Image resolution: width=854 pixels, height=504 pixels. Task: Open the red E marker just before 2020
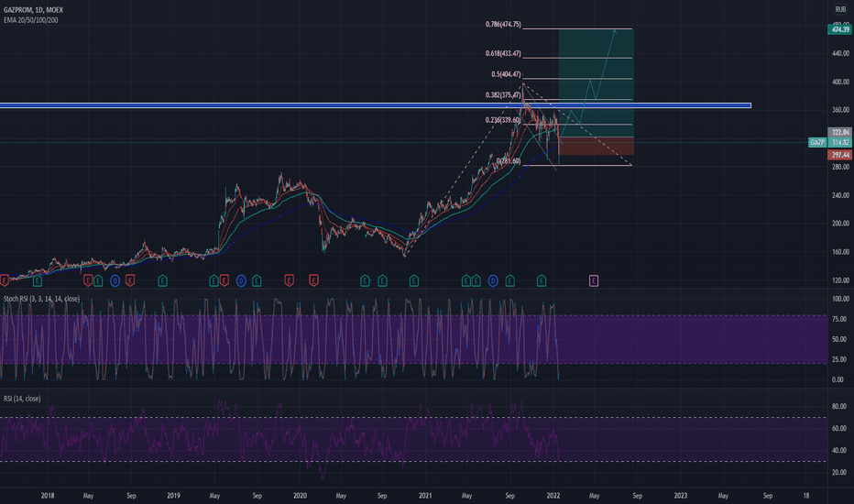pyautogui.click(x=290, y=280)
